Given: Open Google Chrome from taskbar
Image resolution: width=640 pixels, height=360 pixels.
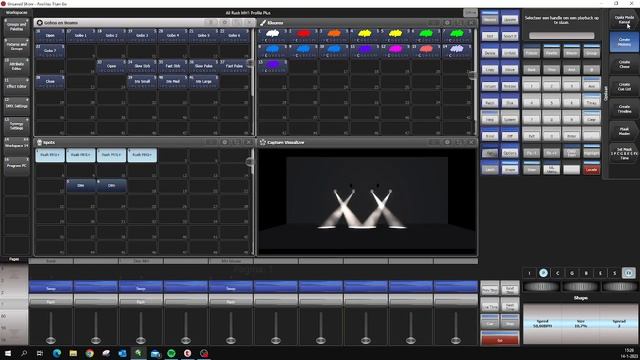Looking at the screenshot, I should [89, 353].
